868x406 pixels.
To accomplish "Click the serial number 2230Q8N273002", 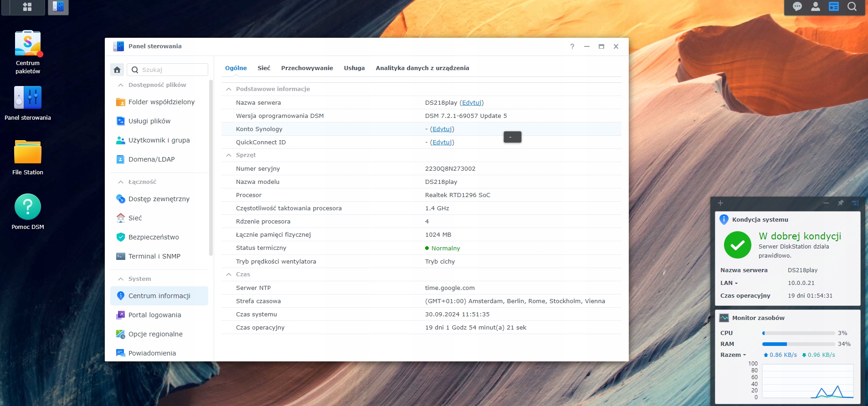I will tap(450, 169).
